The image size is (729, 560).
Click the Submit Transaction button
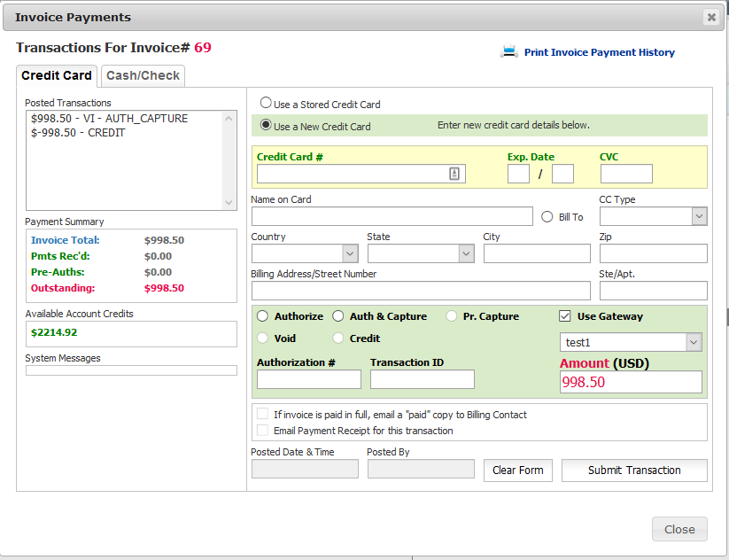pos(634,471)
